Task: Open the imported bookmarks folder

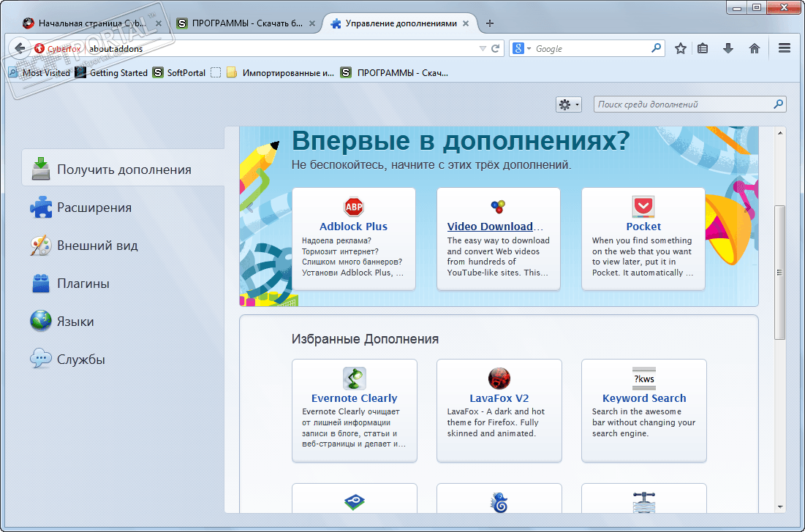Action: point(280,73)
